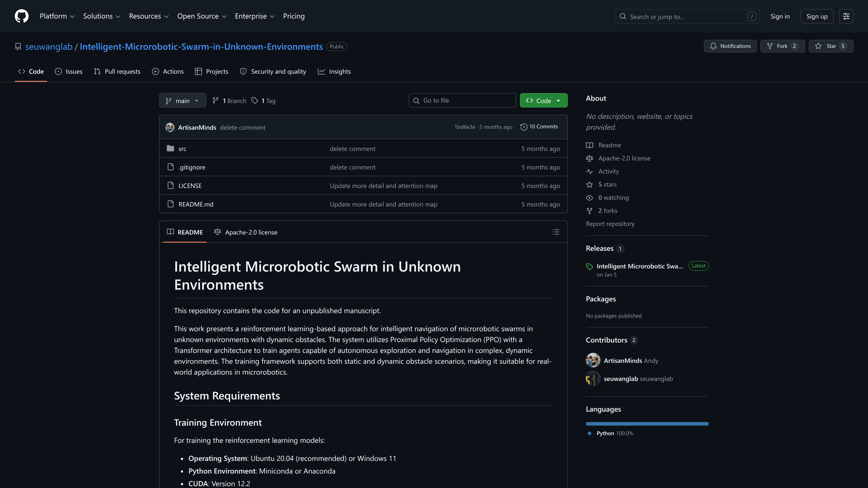The width and height of the screenshot is (868, 488).
Task: Focus the Go to file input
Action: tap(462, 100)
